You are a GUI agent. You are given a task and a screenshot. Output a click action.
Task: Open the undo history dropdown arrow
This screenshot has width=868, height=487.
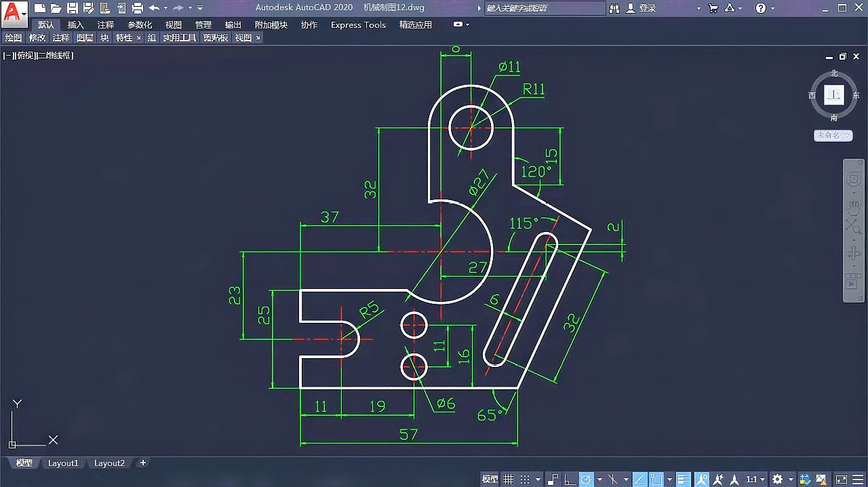coord(165,8)
